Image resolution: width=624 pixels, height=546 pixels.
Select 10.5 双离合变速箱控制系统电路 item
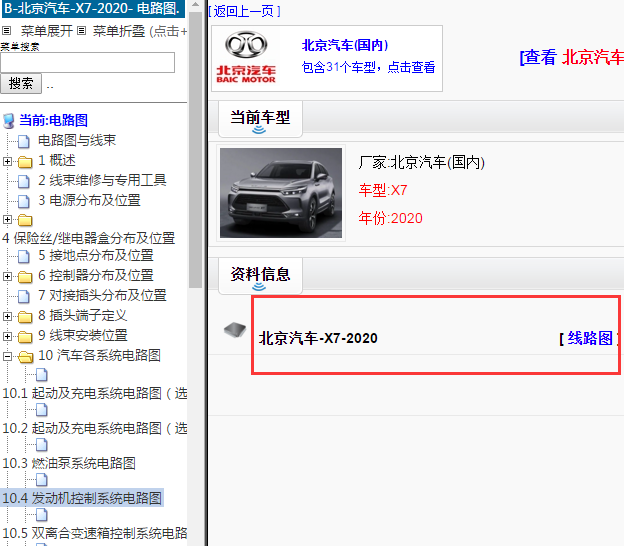tap(95, 533)
